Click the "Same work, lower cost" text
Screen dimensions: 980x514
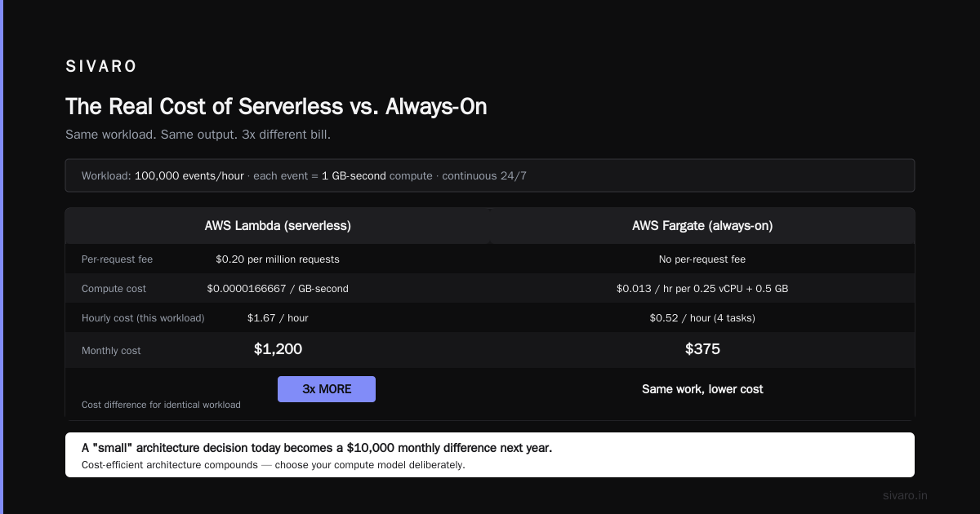(702, 389)
